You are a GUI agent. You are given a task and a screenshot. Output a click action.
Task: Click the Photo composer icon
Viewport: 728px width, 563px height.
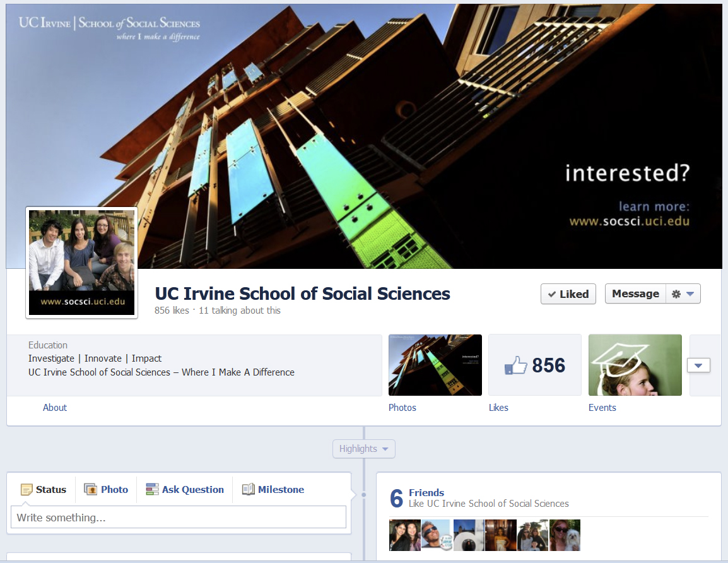[90, 489]
